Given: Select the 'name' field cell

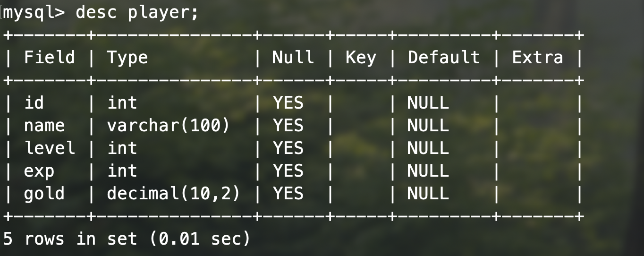Looking at the screenshot, I should [44, 126].
